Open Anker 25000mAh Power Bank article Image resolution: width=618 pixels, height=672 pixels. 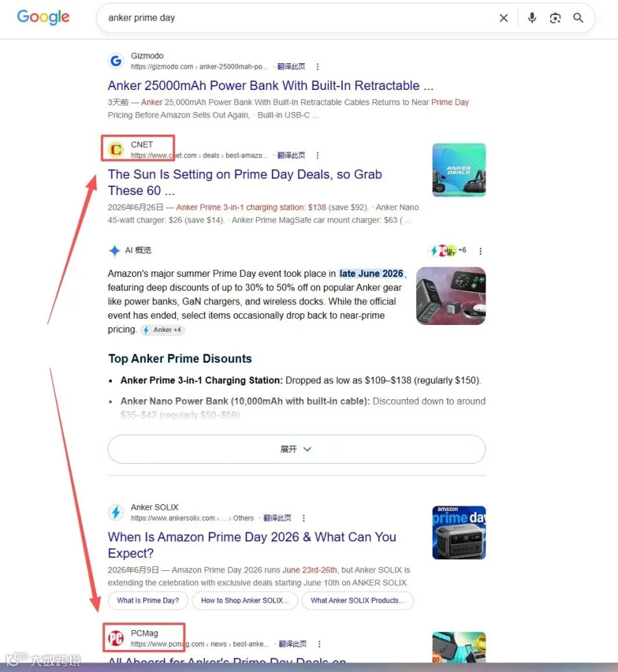tap(271, 85)
